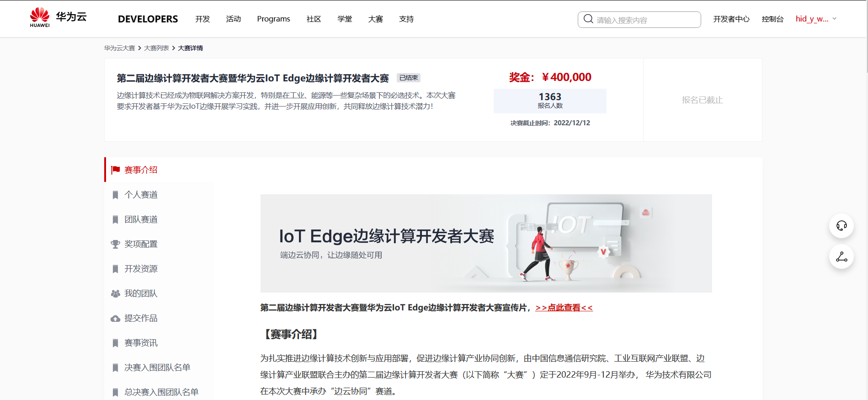The height and width of the screenshot is (400, 868).
Task: Open the customer service headset button
Action: pyautogui.click(x=841, y=226)
